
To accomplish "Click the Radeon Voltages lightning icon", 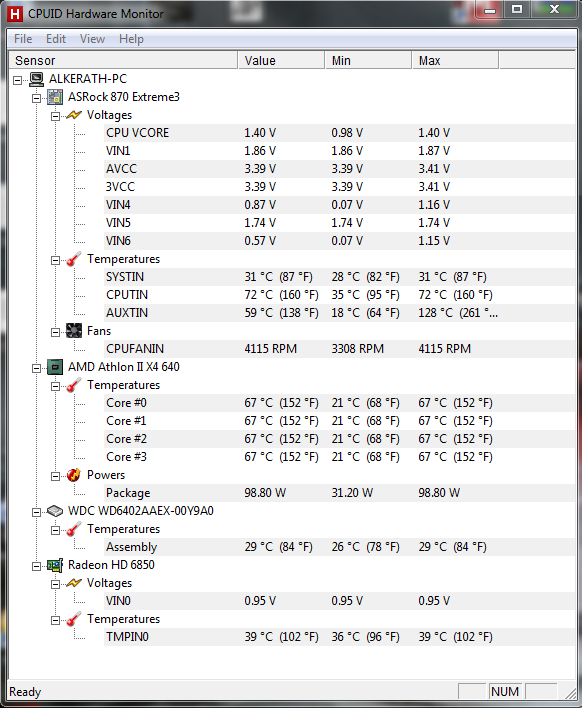I will click(74, 583).
